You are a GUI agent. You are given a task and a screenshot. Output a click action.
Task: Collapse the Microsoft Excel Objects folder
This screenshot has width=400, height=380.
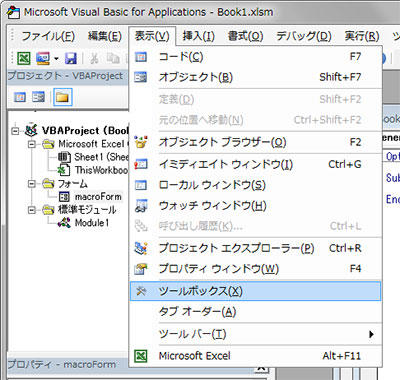coord(32,144)
